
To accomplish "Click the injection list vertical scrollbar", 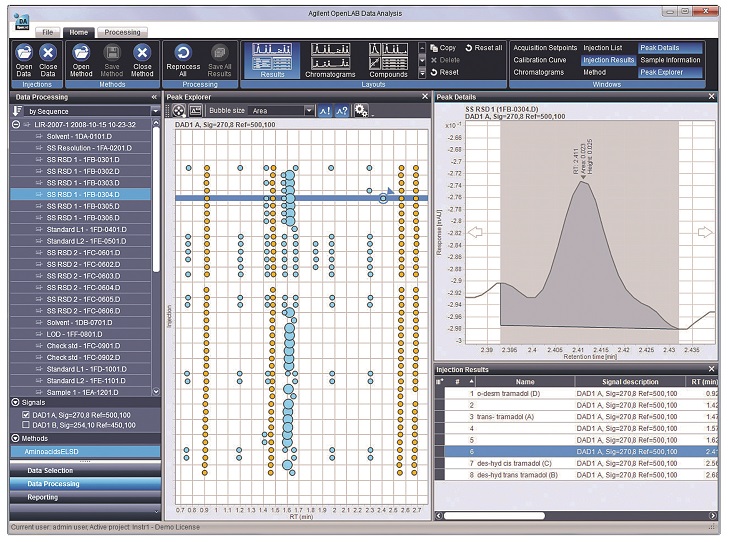I will tap(156, 200).
